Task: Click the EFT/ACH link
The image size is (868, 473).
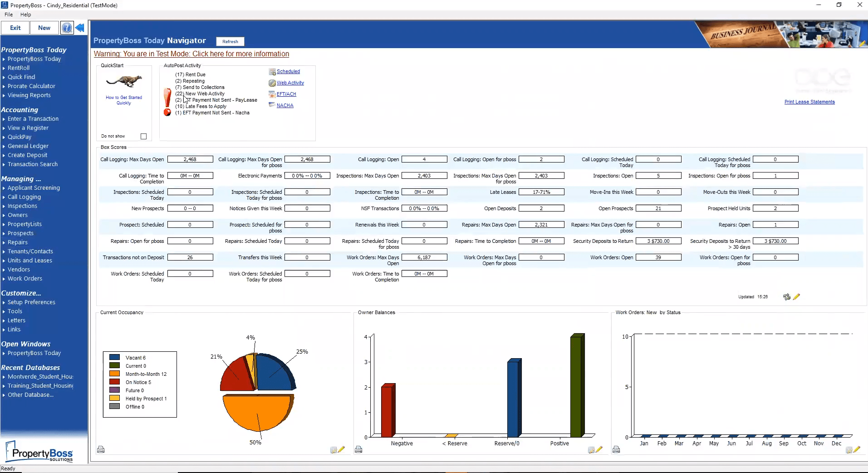Action: [x=286, y=94]
